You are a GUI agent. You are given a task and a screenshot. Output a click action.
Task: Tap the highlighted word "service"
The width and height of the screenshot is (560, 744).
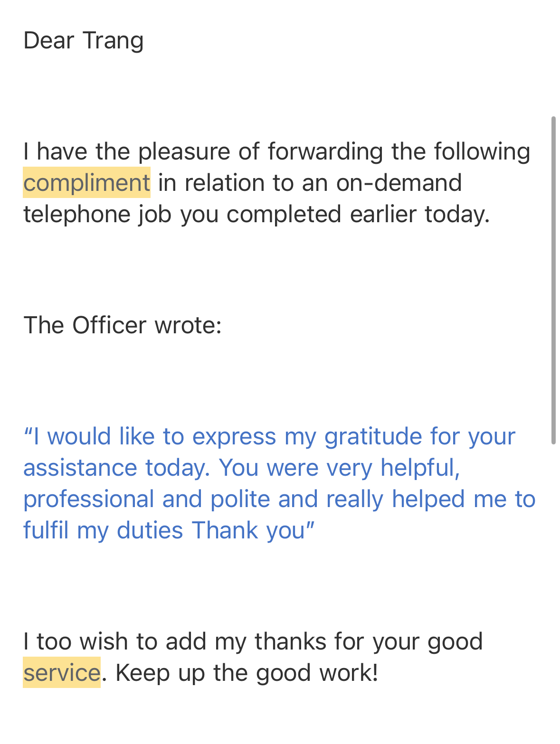coord(62,673)
